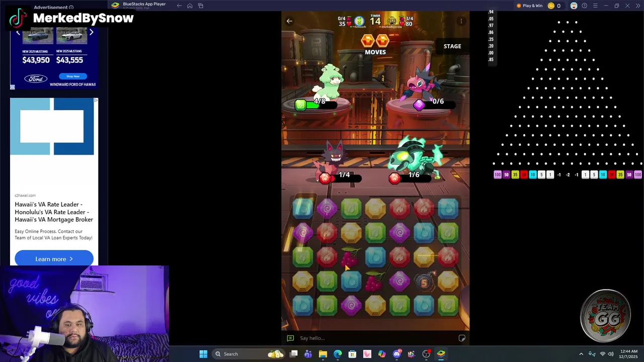Go to BlueStacks home screen icon
The image size is (644, 362).
tap(190, 6)
